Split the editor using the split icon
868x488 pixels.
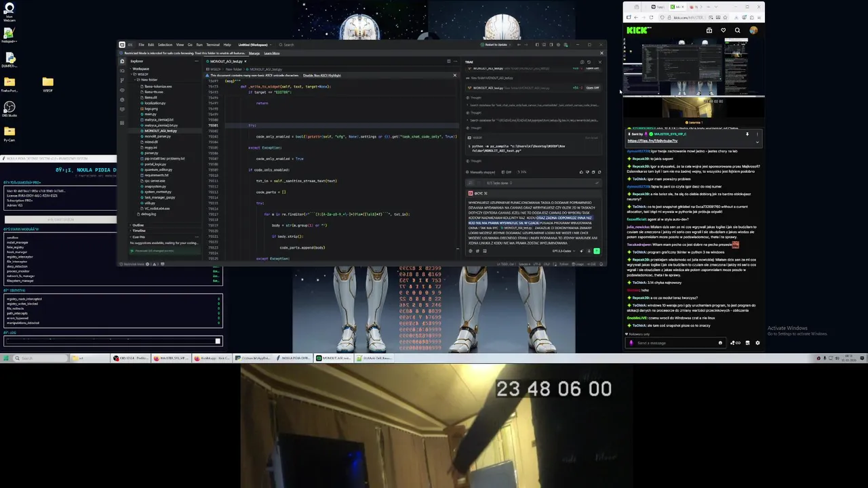point(449,61)
